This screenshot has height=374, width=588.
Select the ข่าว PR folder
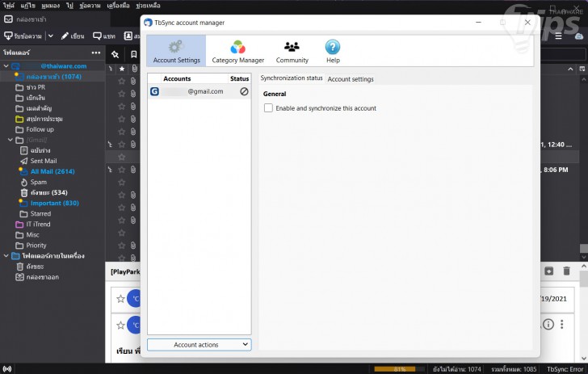point(36,87)
